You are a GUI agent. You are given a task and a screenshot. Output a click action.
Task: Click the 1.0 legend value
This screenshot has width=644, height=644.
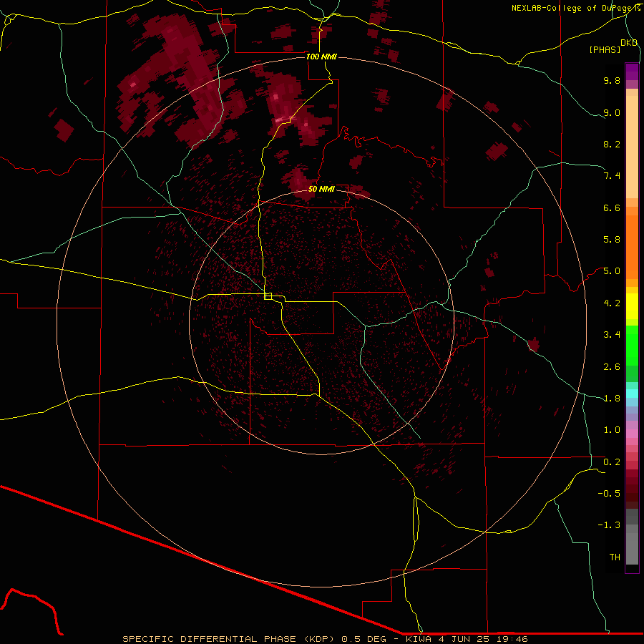tap(612, 430)
